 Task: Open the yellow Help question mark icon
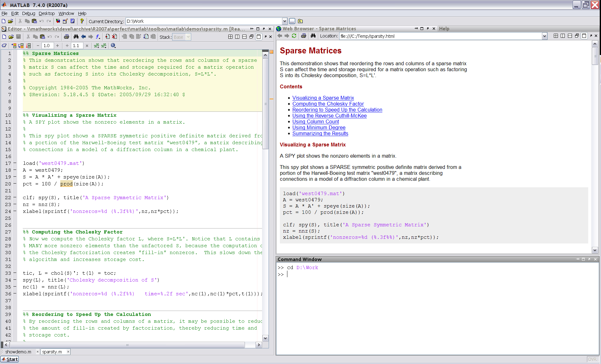pyautogui.click(x=82, y=21)
